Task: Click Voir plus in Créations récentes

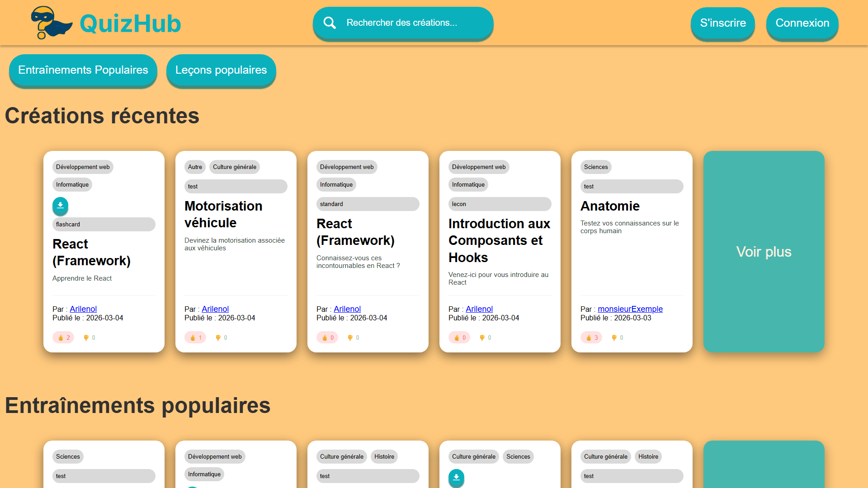Action: [x=764, y=252]
